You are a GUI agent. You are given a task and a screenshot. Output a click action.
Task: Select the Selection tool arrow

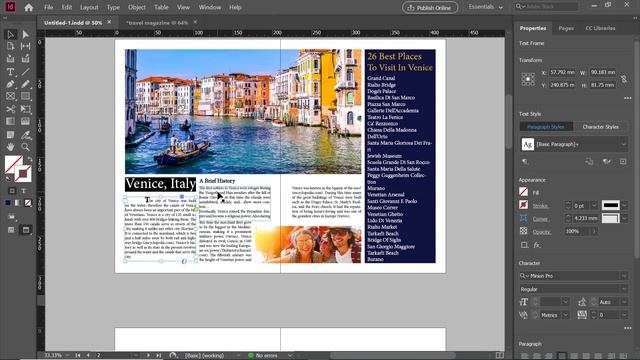(x=10, y=35)
